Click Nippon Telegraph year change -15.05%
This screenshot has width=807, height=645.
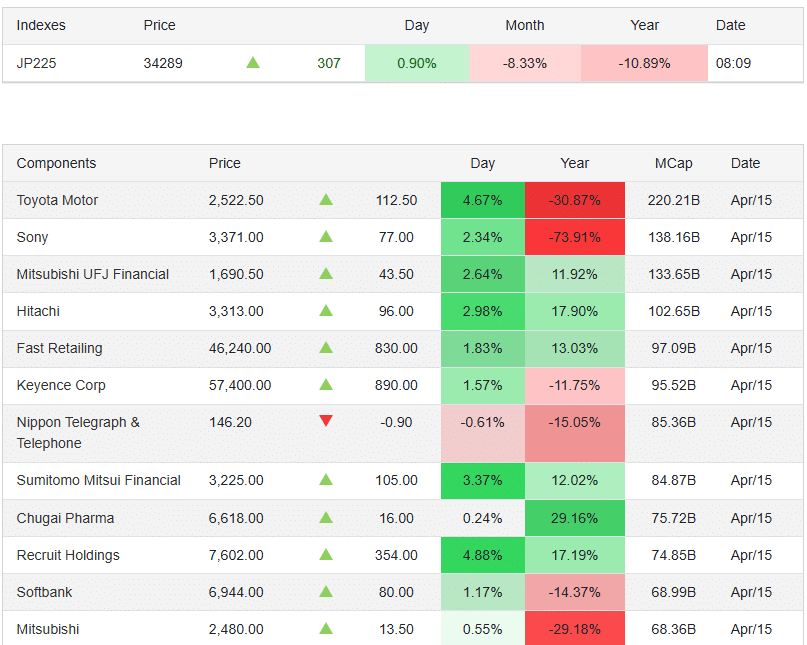(575, 433)
